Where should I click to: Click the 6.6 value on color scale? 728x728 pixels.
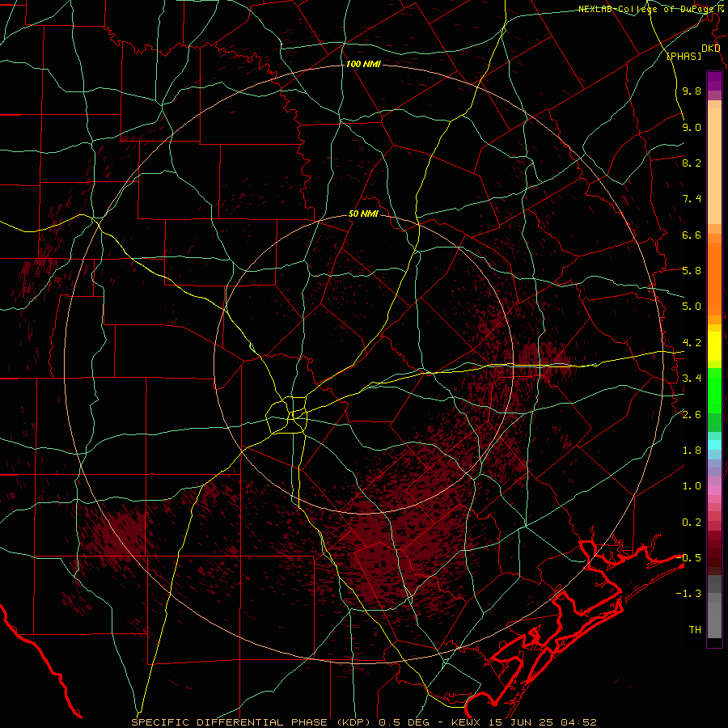tap(692, 235)
